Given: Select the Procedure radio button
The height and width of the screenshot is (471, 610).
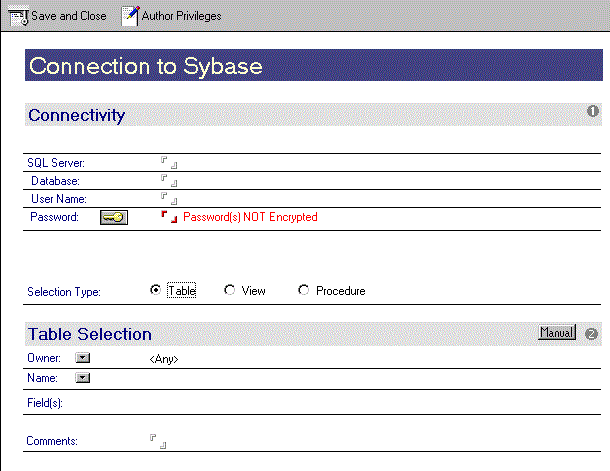Looking at the screenshot, I should tap(303, 290).
